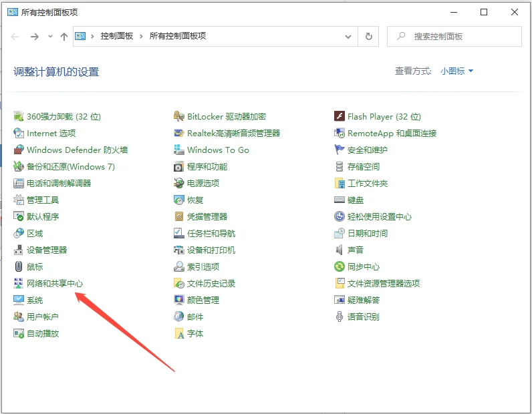Click the 搜索控制面板 search field
Image resolution: width=532 pixels, height=414 pixels.
pyautogui.click(x=454, y=36)
